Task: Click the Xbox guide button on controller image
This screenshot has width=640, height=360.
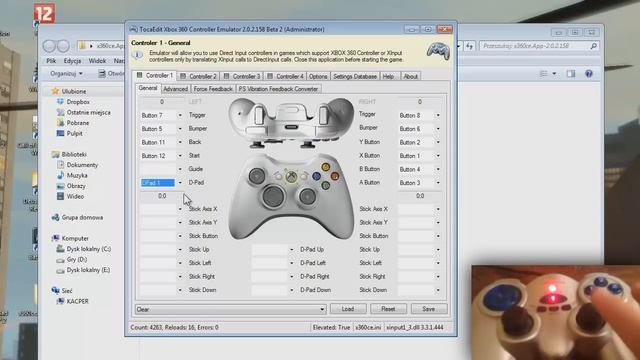Action: [x=291, y=177]
